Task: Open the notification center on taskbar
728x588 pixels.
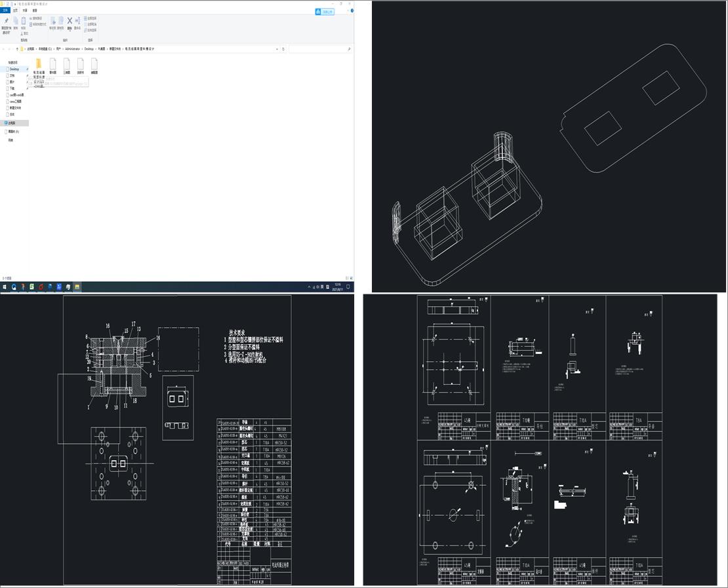Action: (x=350, y=287)
